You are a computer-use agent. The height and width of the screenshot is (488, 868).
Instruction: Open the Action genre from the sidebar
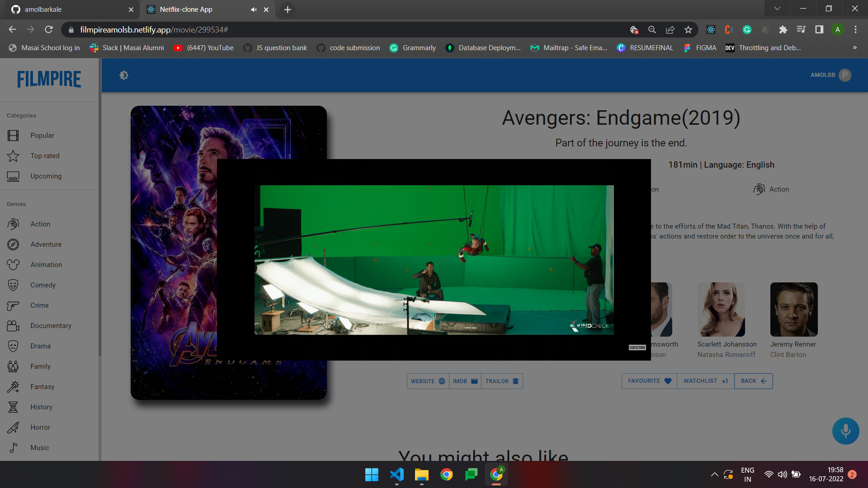40,224
